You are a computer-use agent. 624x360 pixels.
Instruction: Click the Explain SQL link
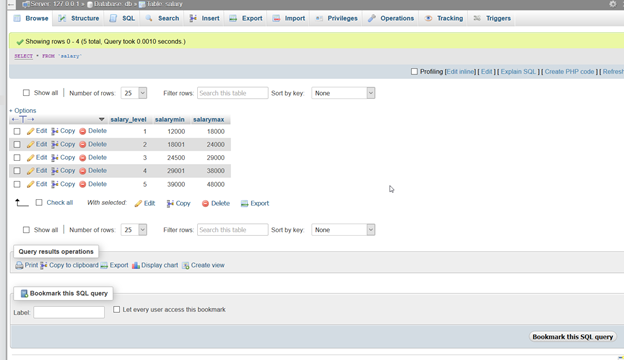coord(519,72)
